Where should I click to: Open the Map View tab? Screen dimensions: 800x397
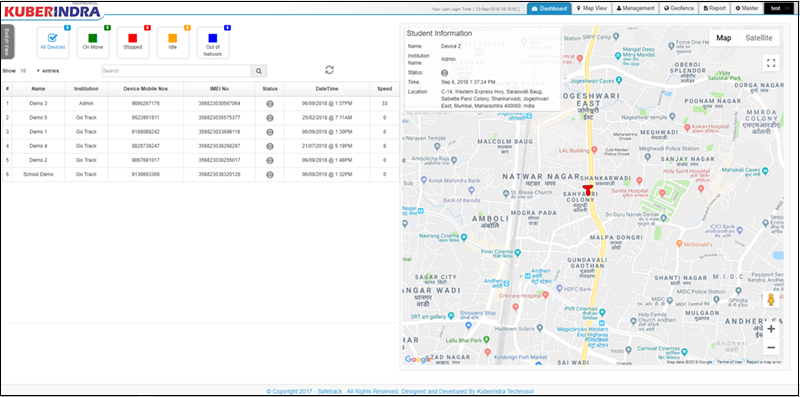click(x=592, y=8)
